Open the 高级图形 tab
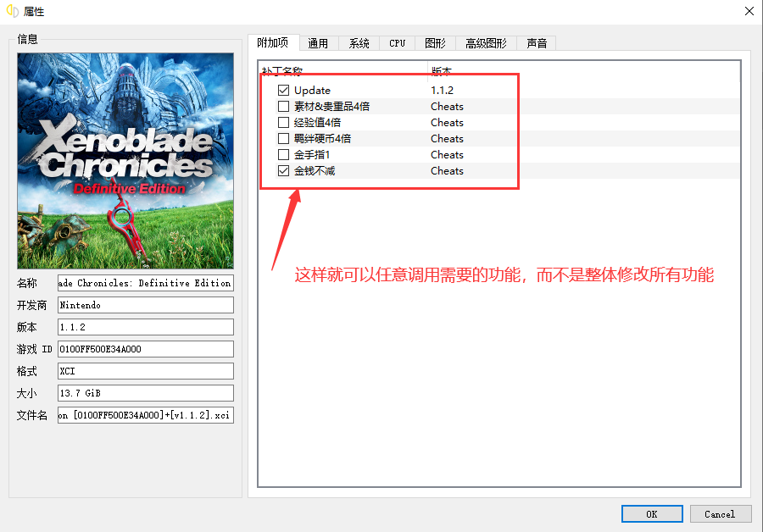Screen dimensions: 763x532 coord(485,43)
